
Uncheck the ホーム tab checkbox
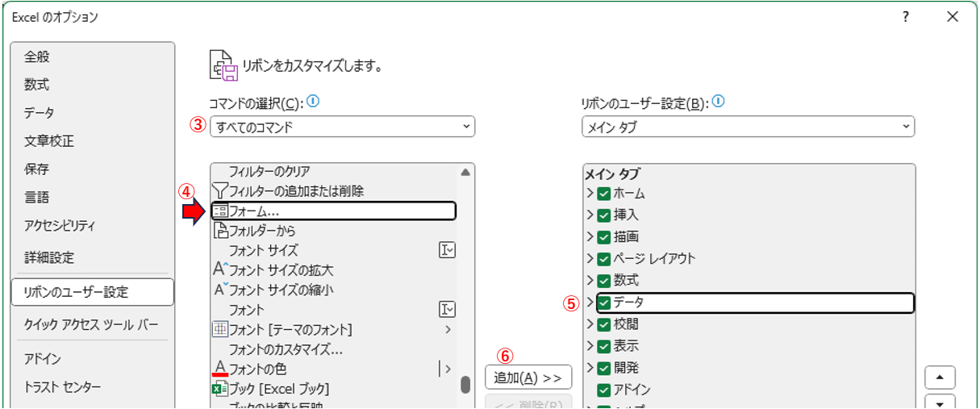click(x=603, y=194)
